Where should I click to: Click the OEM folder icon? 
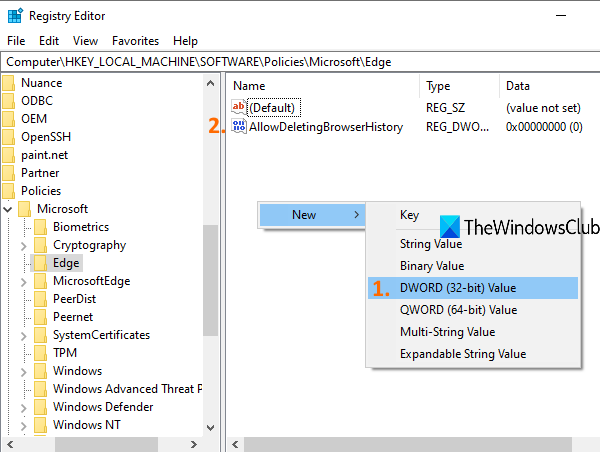coord(8,119)
